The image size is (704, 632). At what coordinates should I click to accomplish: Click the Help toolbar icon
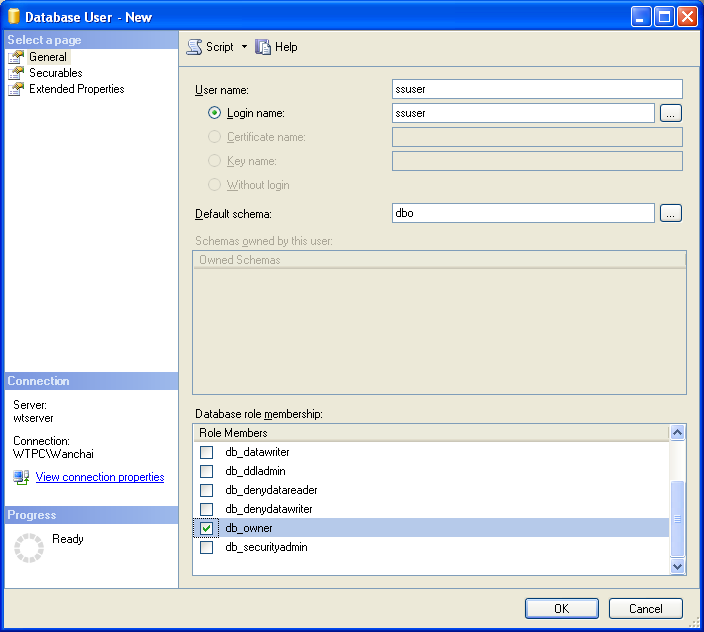coord(263,47)
